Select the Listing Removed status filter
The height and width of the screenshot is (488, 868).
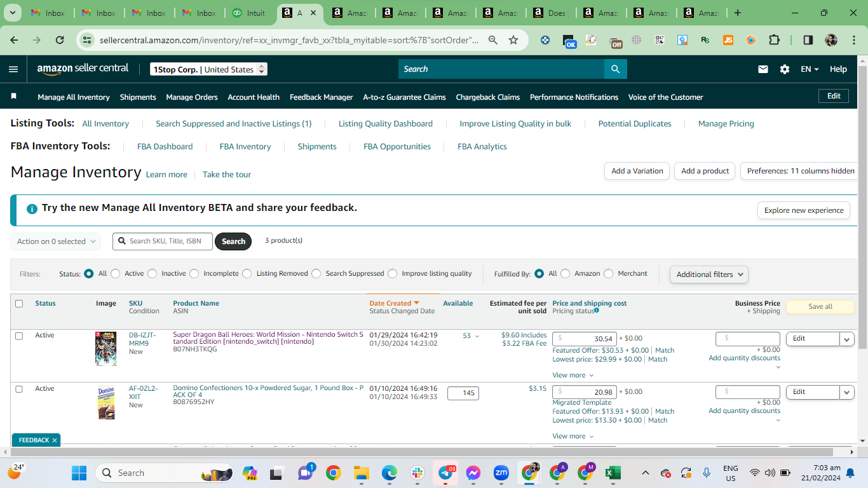[247, 274]
